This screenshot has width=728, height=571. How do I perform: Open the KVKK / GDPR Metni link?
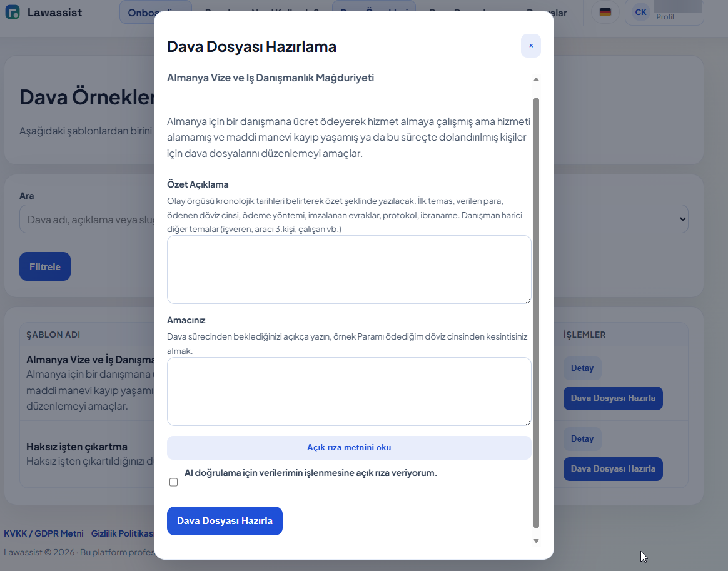click(44, 533)
